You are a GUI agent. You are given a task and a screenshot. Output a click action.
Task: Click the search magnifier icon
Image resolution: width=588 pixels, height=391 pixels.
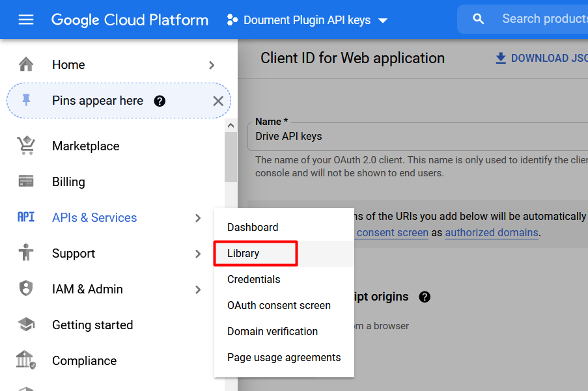click(478, 19)
